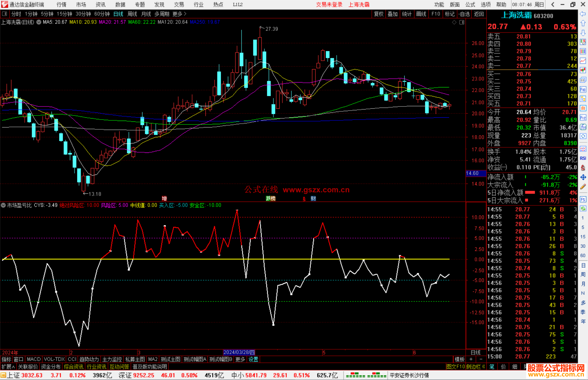Open the 公式 menu
The height and width of the screenshot is (380, 588).
click(470, 5)
